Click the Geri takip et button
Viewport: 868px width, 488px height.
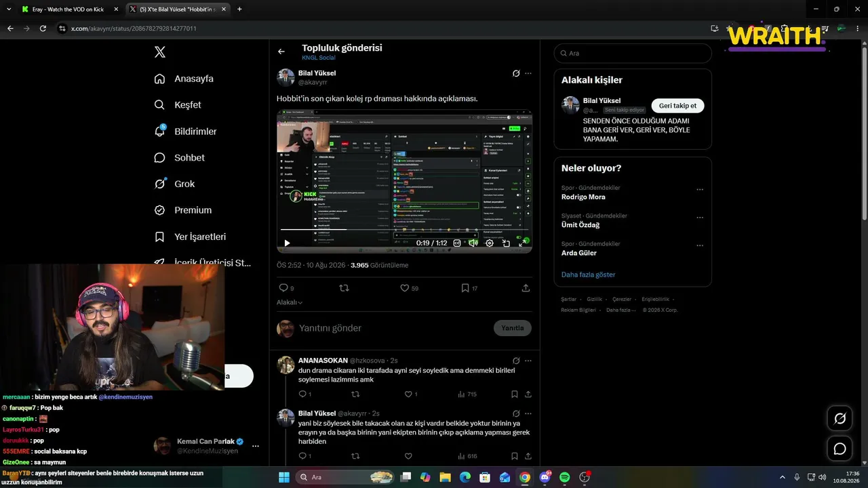(x=678, y=106)
